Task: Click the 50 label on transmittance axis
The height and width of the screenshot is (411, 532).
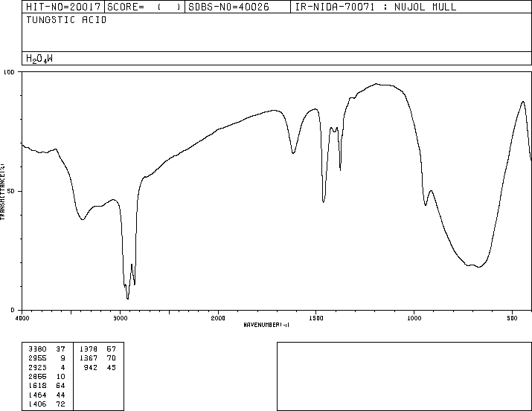Action: click(12, 191)
